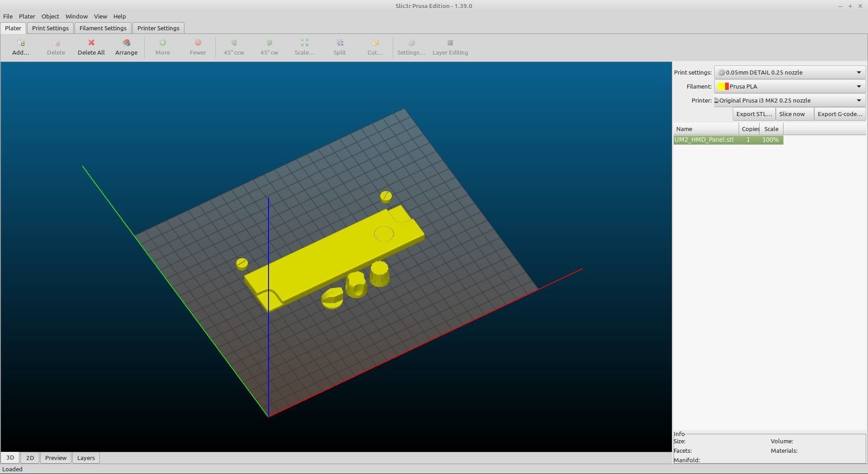
Task: Click the Copies column header
Action: point(749,129)
